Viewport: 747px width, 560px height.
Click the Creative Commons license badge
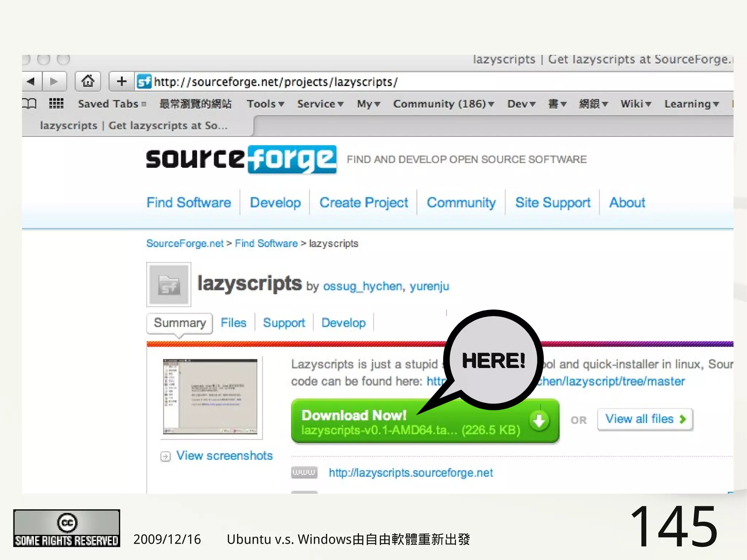pyautogui.click(x=67, y=528)
